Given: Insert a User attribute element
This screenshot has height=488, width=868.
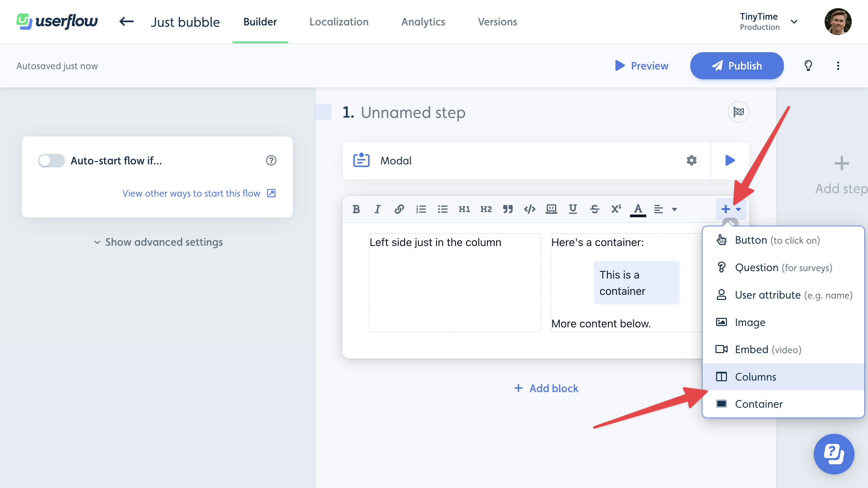Looking at the screenshot, I should click(783, 295).
